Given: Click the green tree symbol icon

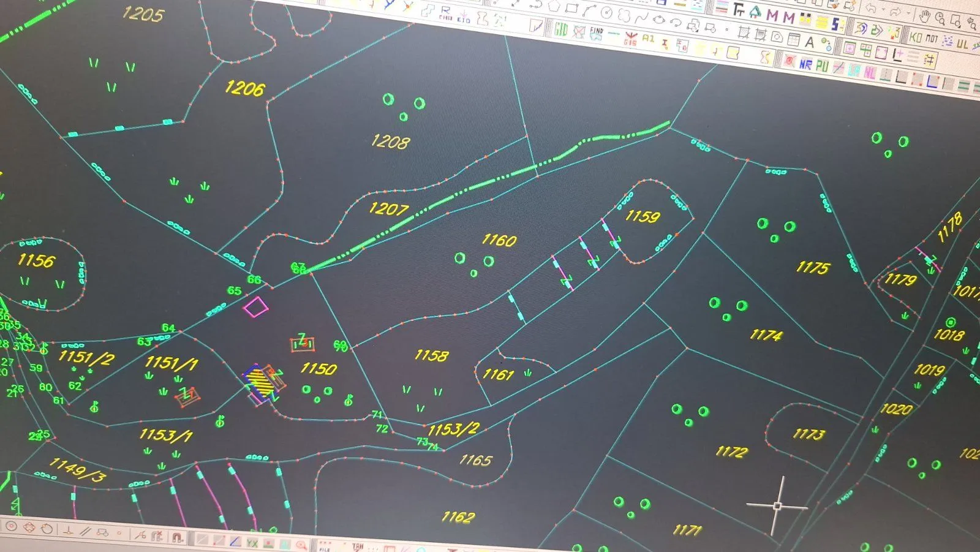Looking at the screenshot, I should coord(756,12).
